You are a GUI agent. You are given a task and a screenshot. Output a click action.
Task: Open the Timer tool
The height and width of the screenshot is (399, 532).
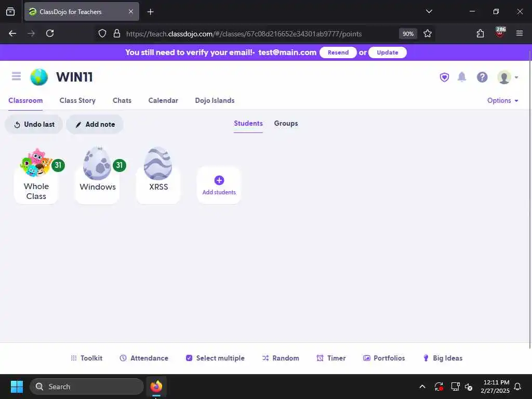[x=331, y=358]
